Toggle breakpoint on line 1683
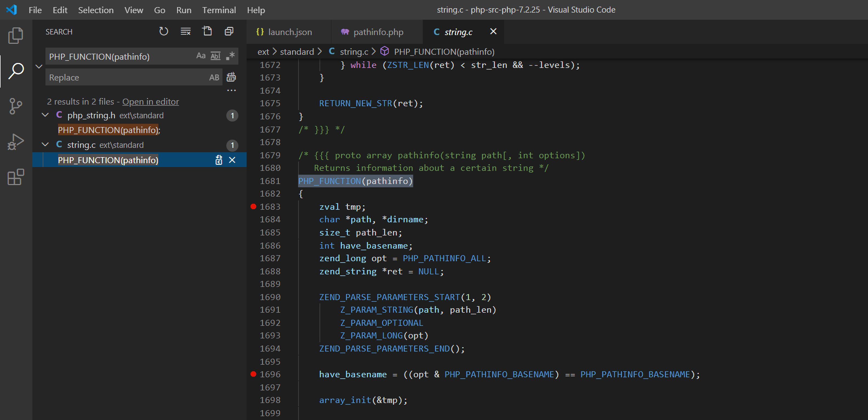The height and width of the screenshot is (420, 868). pos(253,206)
